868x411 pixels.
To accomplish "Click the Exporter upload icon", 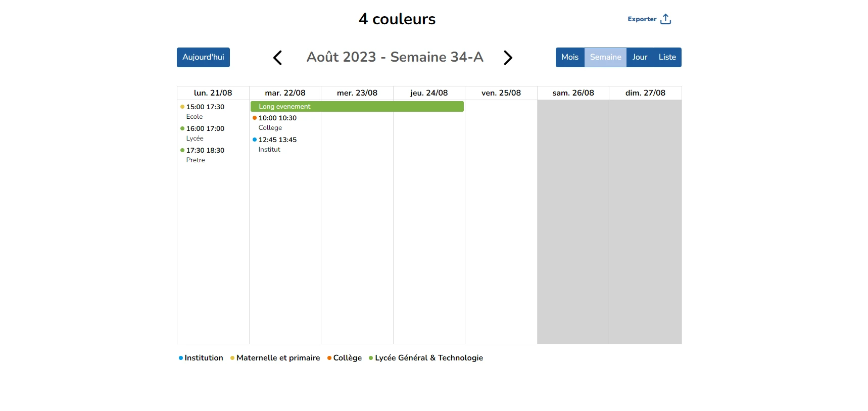I will click(665, 19).
